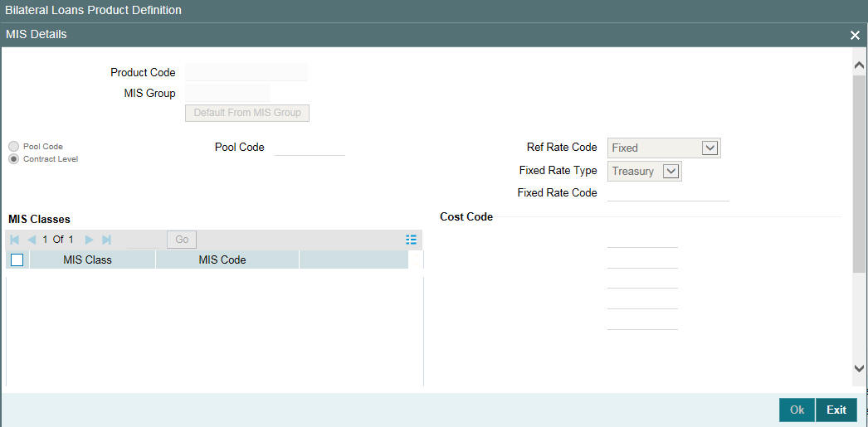The width and height of the screenshot is (868, 427).
Task: Click scrollbar down arrow
Action: 859,368
